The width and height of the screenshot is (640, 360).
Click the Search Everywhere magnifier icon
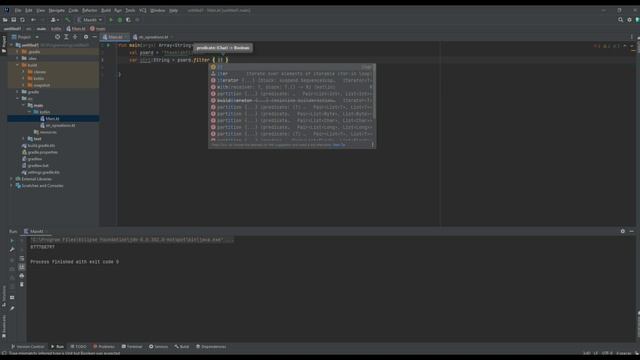tap(620, 20)
